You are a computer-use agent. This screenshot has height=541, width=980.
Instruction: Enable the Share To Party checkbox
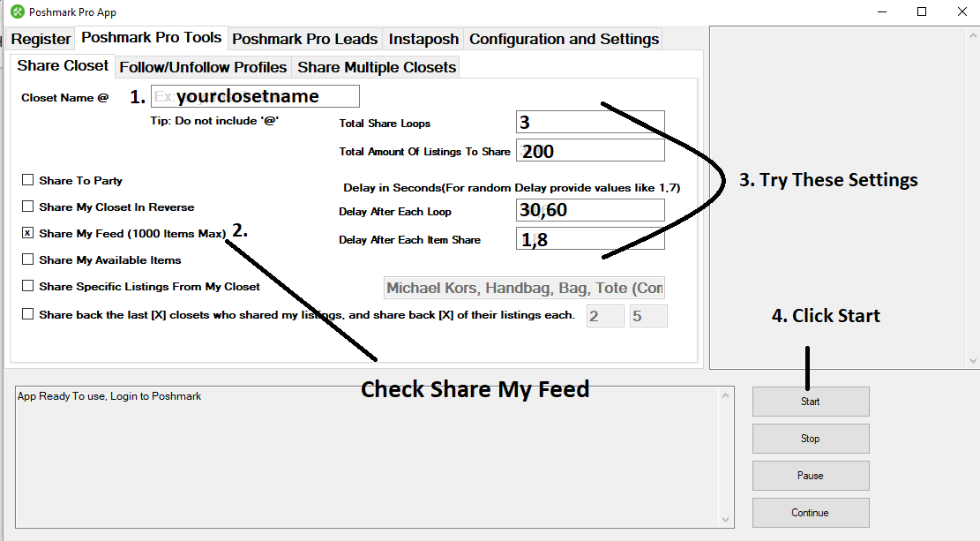coord(27,180)
